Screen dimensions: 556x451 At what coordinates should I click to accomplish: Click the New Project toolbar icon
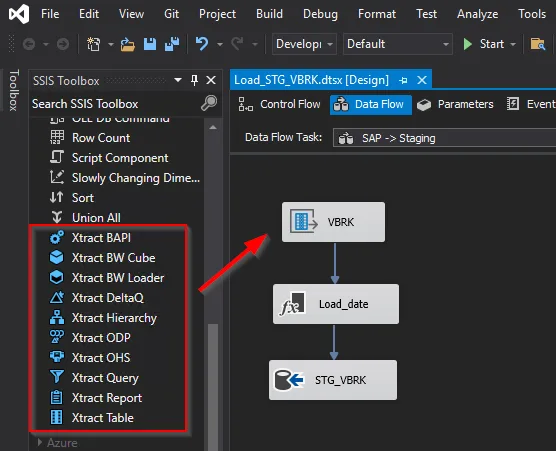(94, 44)
